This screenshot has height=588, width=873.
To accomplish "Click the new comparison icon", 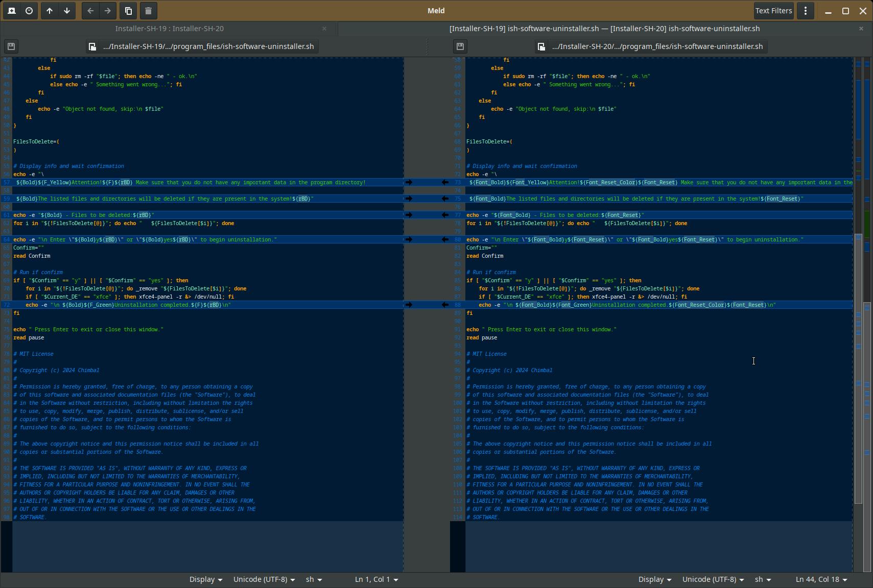I will [x=12, y=11].
